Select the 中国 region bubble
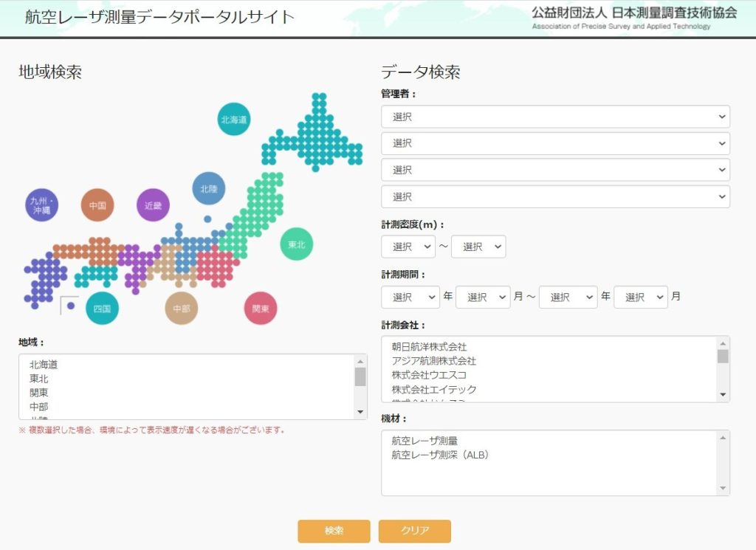The width and height of the screenshot is (756, 550). [97, 205]
